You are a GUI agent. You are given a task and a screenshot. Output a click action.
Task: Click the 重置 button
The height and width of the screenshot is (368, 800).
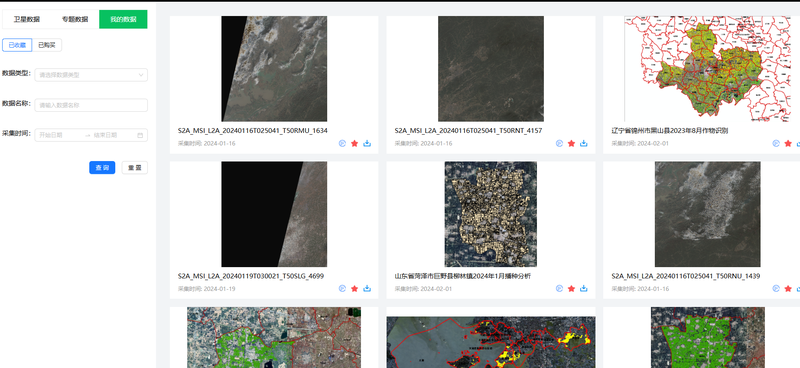pyautogui.click(x=135, y=168)
